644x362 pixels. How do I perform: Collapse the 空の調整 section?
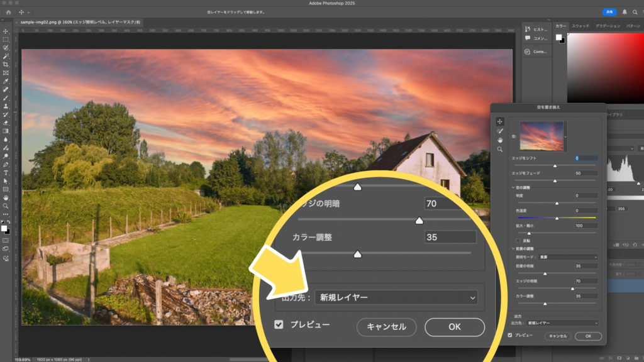513,188
